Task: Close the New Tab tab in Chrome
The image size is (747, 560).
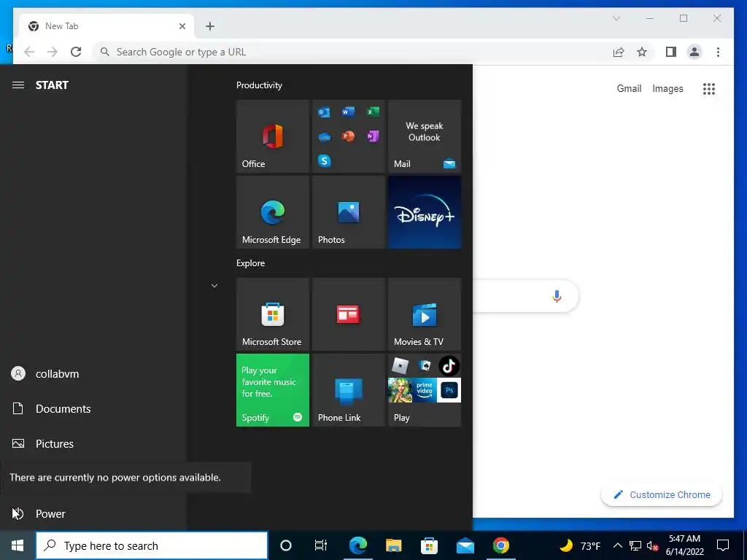Action: (182, 26)
